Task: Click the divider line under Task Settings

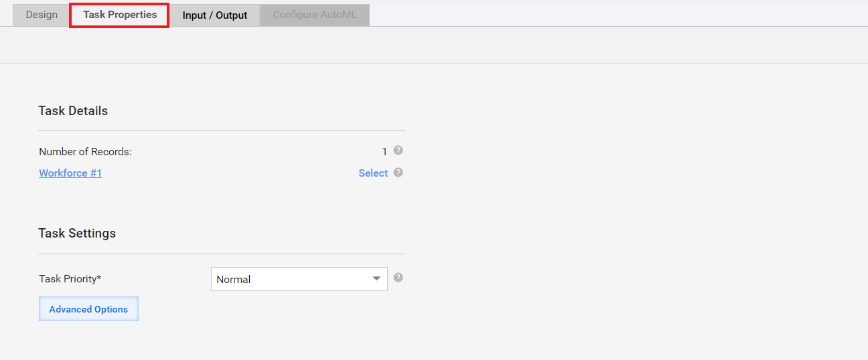Action: pos(222,254)
